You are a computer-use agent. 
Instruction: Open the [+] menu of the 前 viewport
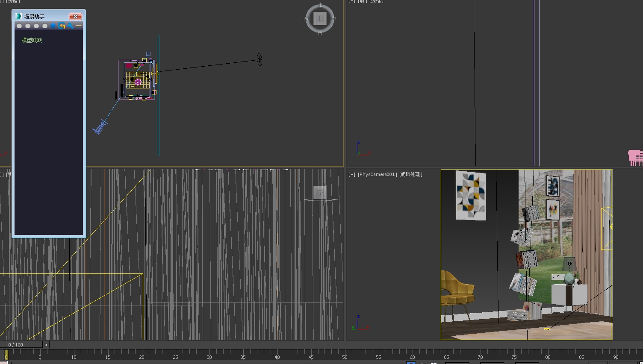pyautogui.click(x=352, y=1)
